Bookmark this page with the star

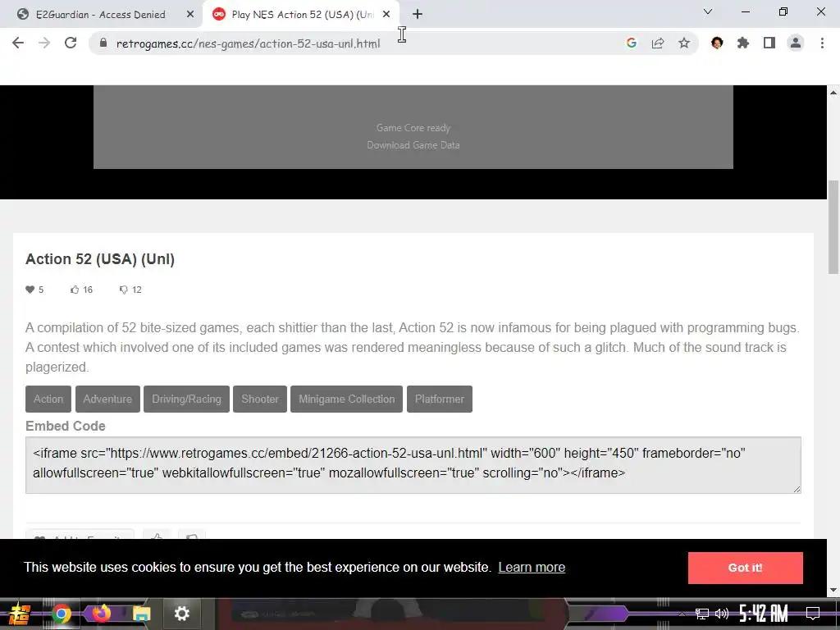click(x=684, y=43)
